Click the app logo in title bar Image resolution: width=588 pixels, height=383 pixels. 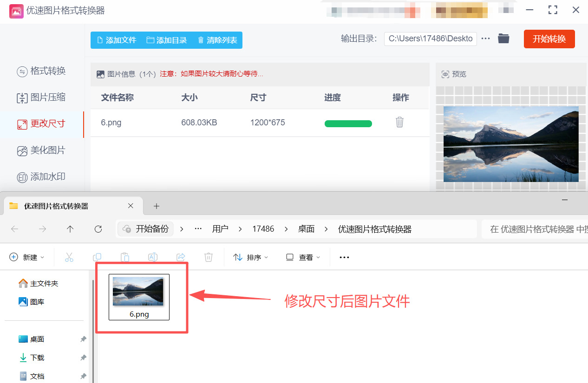pyautogui.click(x=17, y=10)
